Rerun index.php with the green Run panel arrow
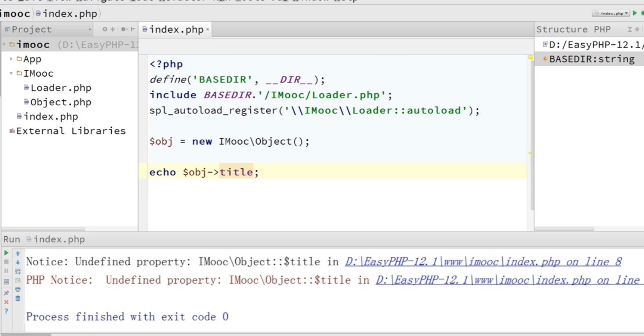 [x=6, y=253]
